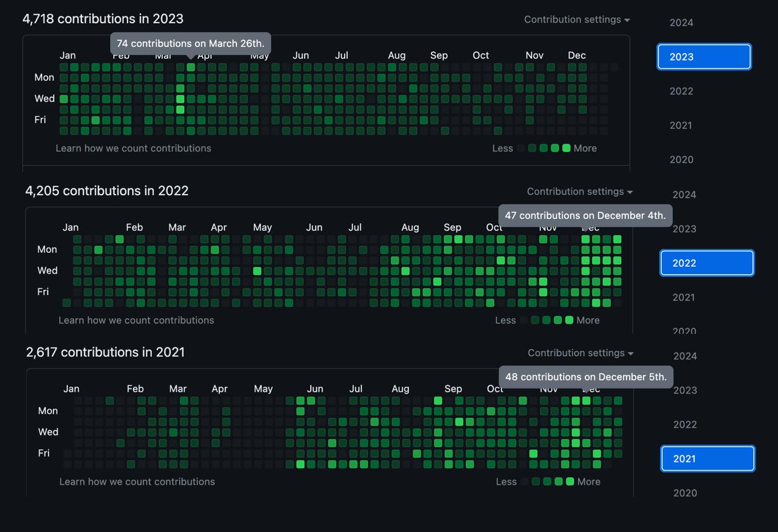778x532 pixels.
Task: Open Contribution settings dropdown above the 2022 graph
Action: 580,192
